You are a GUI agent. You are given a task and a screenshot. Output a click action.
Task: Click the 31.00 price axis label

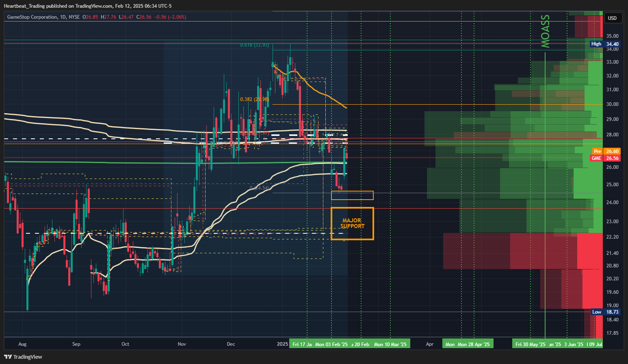[612, 90]
